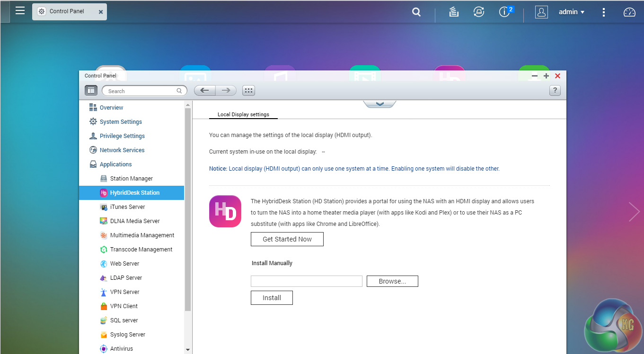Viewport: 644px width, 354px height.
Task: Open SQL server settings
Action: 132,320
